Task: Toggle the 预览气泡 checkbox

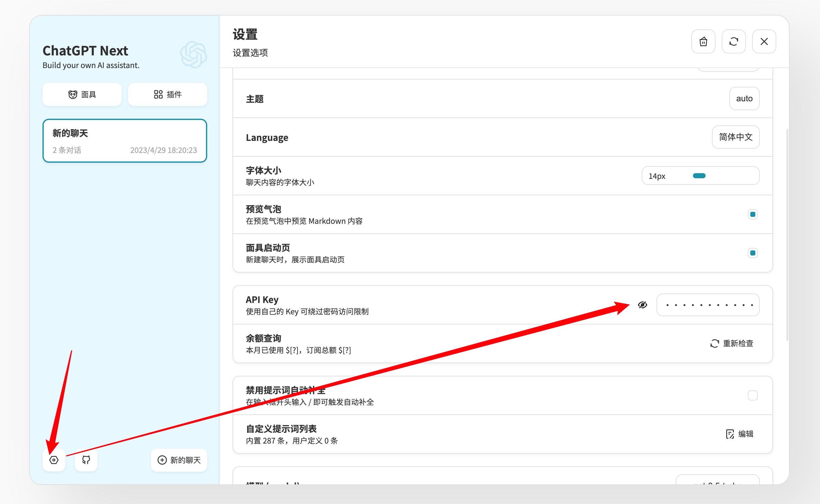Action: click(x=753, y=214)
